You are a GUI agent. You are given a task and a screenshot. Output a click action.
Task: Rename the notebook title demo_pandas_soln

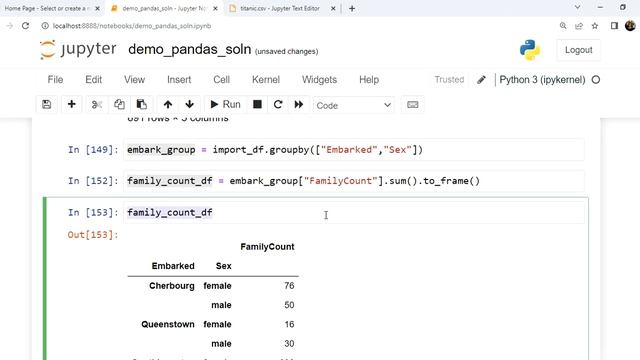tap(189, 49)
